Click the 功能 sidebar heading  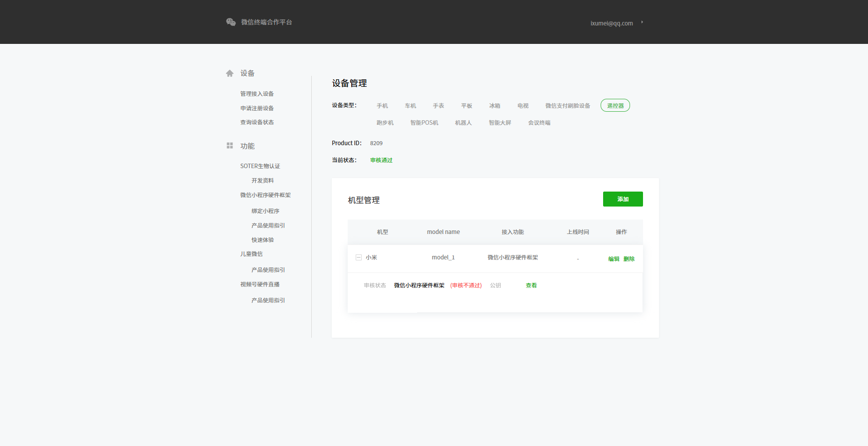click(x=247, y=146)
